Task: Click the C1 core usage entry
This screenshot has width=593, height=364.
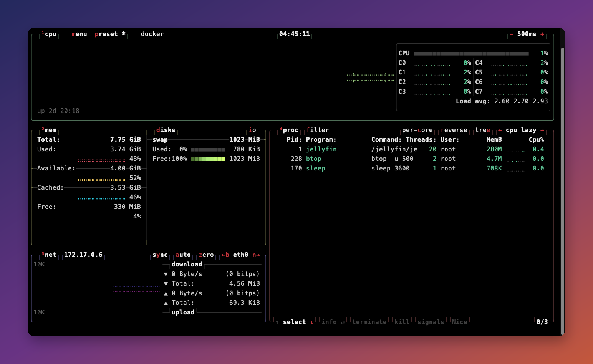Action: pos(435,73)
